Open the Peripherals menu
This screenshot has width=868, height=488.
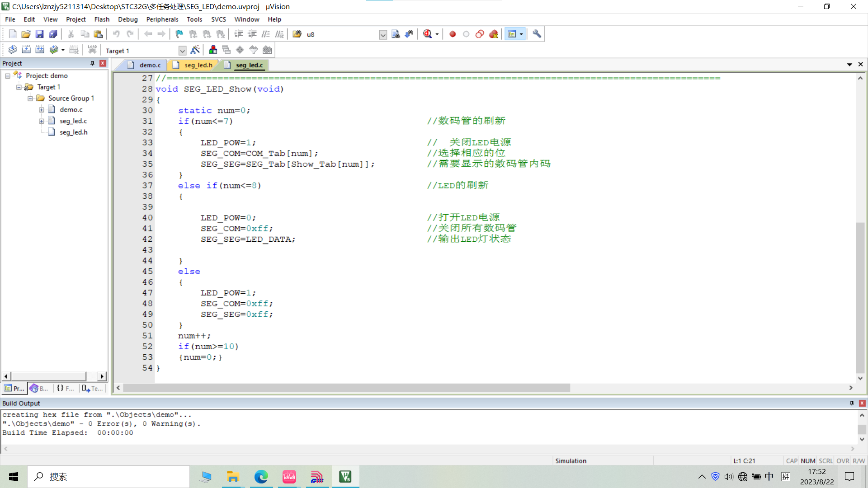pos(162,19)
